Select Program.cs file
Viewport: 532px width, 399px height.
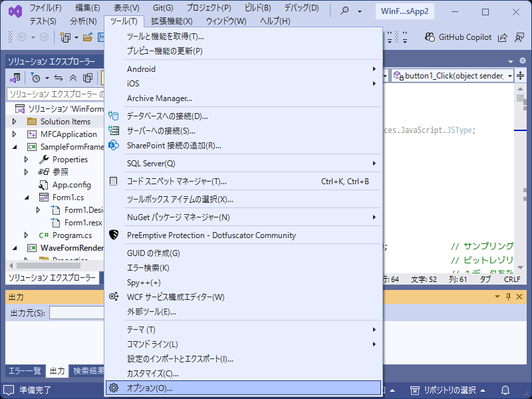coord(72,235)
